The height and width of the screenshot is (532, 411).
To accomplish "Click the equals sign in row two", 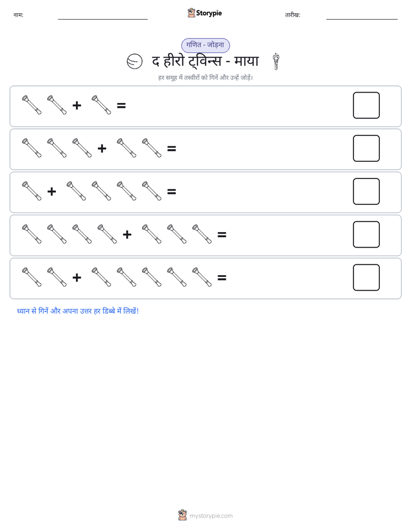I will tap(172, 149).
